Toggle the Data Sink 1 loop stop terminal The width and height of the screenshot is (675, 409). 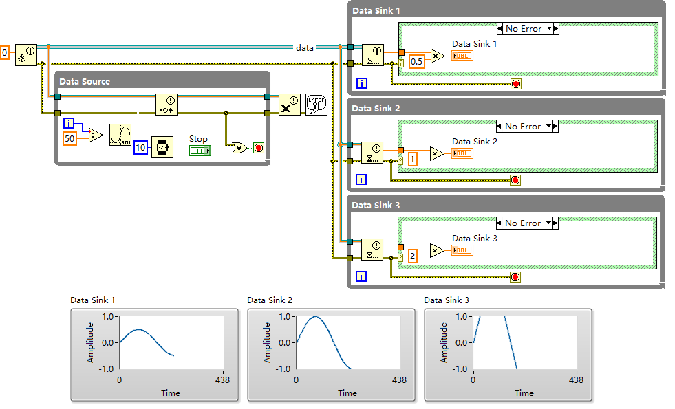click(x=515, y=83)
